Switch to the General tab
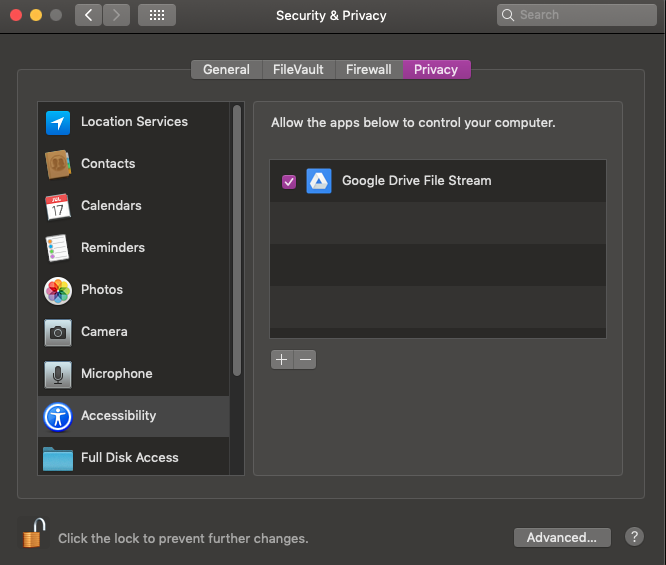 (226, 69)
